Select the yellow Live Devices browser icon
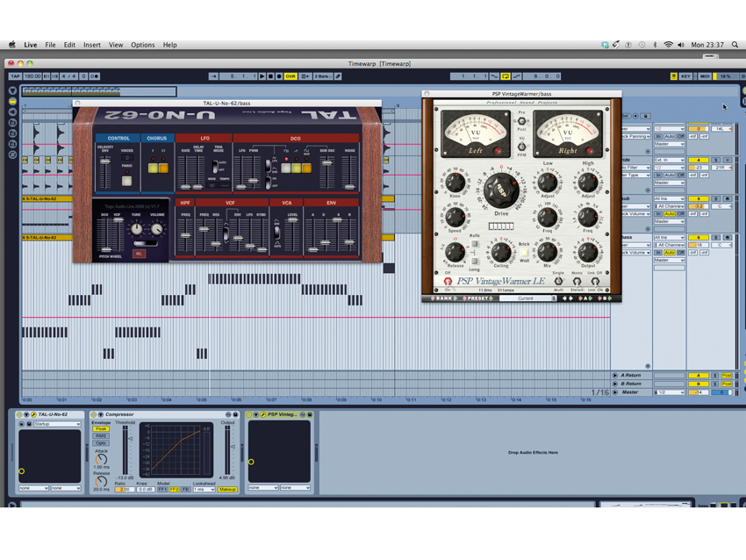Screen dimensions: 746x560 point(13,101)
